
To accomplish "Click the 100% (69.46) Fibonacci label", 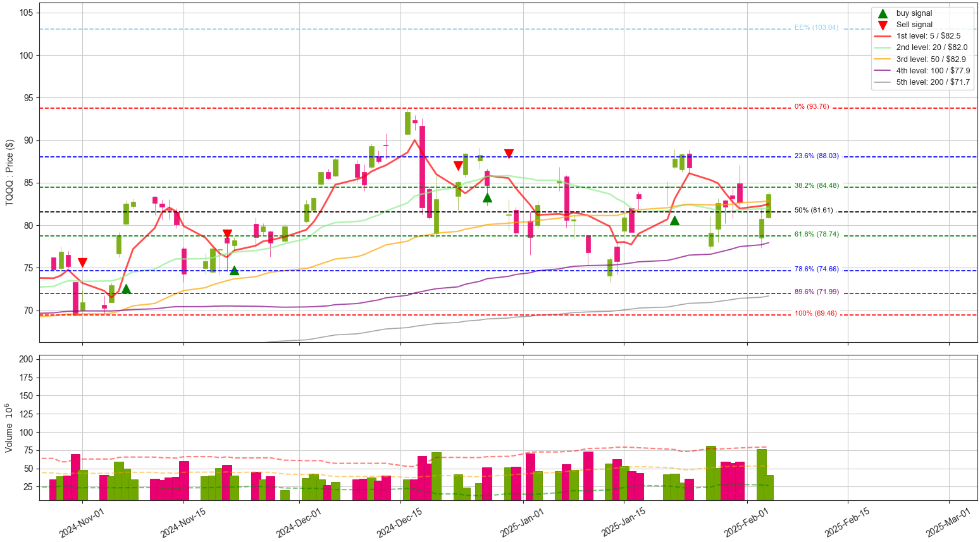I will tap(816, 313).
